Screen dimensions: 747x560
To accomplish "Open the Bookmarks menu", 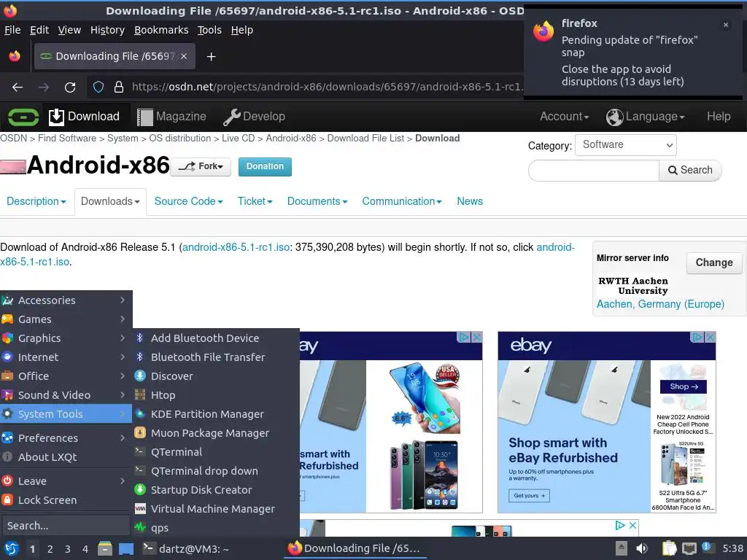I will pyautogui.click(x=161, y=30).
